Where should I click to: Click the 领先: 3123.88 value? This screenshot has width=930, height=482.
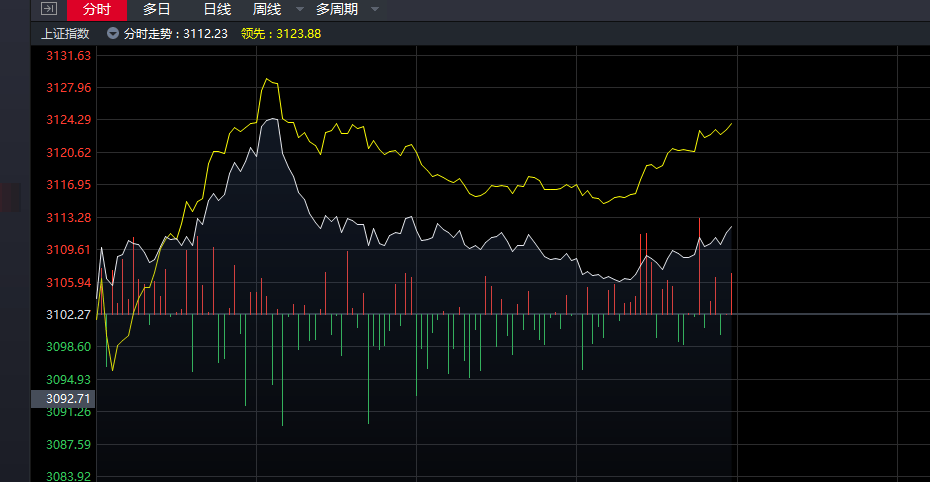(x=281, y=34)
